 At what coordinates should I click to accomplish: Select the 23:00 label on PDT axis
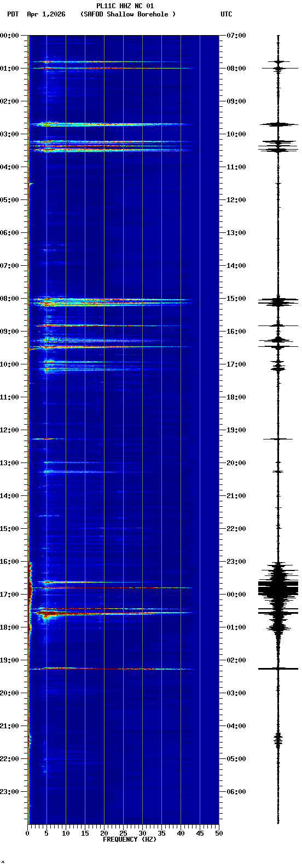[x=9, y=792]
